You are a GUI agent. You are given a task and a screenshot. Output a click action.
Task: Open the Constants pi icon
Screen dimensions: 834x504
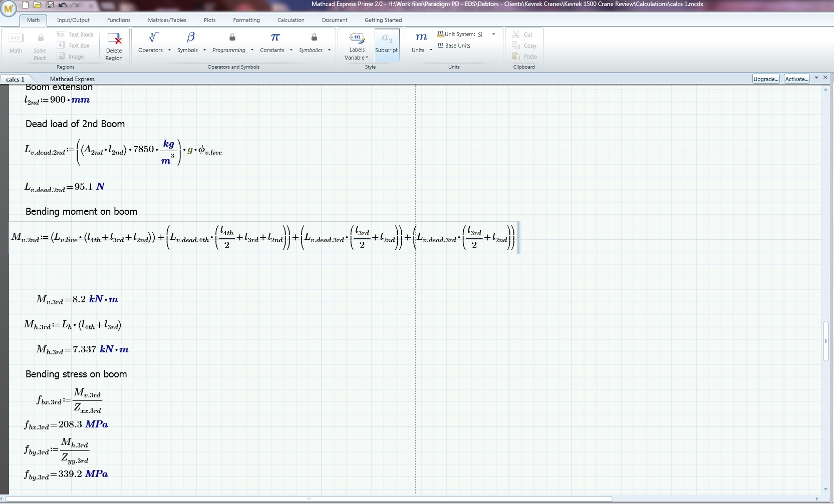pyautogui.click(x=275, y=38)
